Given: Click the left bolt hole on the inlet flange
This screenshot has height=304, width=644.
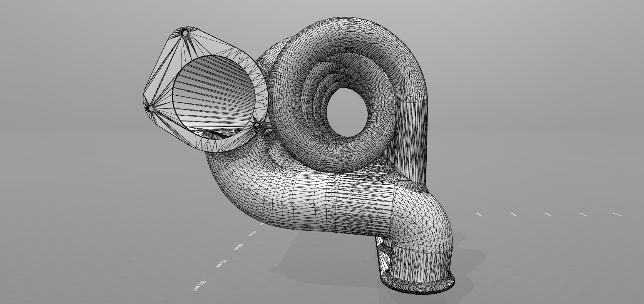Looking at the screenshot, I should [151, 108].
